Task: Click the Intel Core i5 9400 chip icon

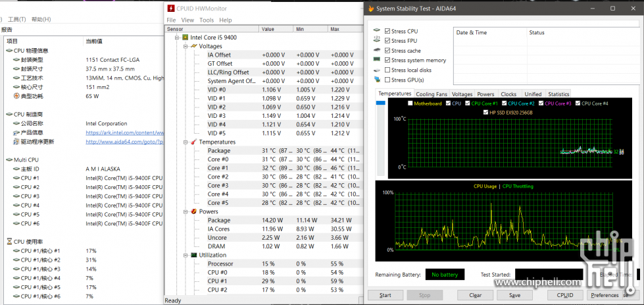Action: pyautogui.click(x=186, y=38)
